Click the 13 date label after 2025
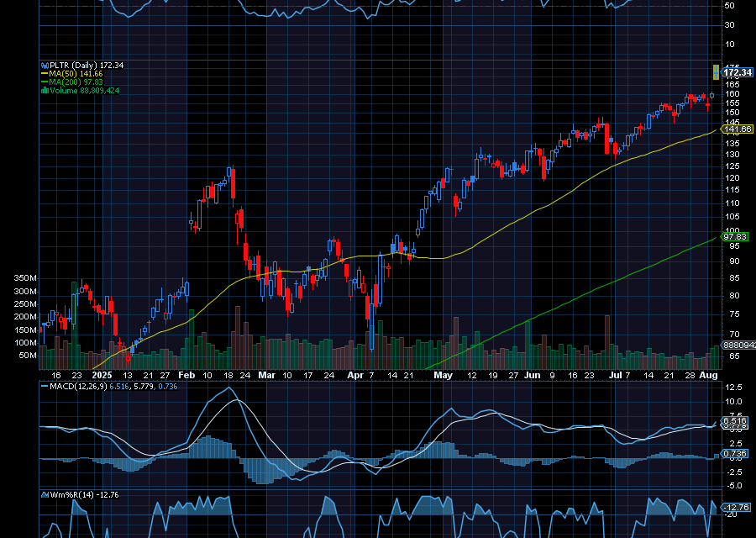This screenshot has height=538, width=756. coord(128,375)
